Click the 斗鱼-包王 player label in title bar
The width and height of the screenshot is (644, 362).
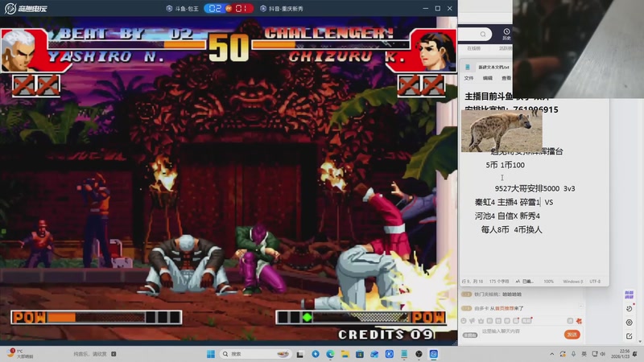[183, 8]
